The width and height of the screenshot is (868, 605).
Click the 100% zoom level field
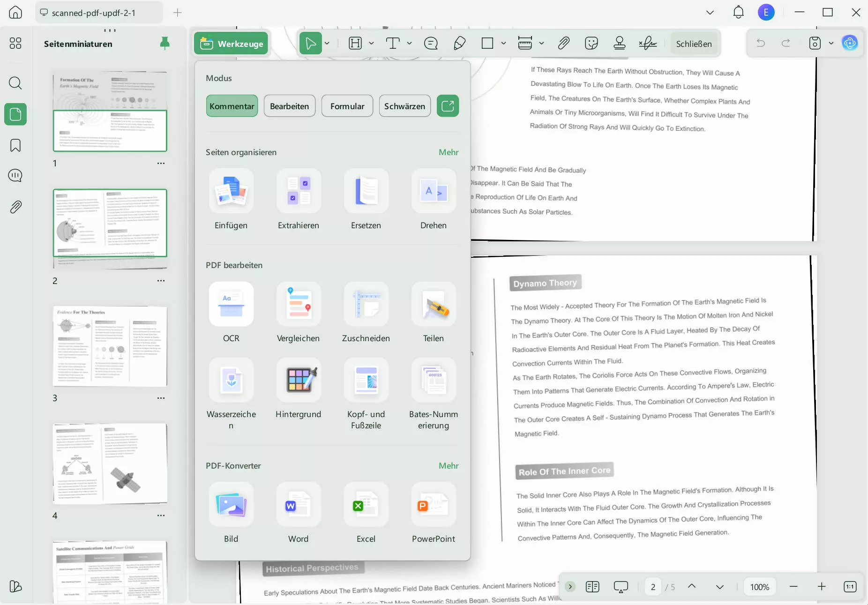point(760,587)
